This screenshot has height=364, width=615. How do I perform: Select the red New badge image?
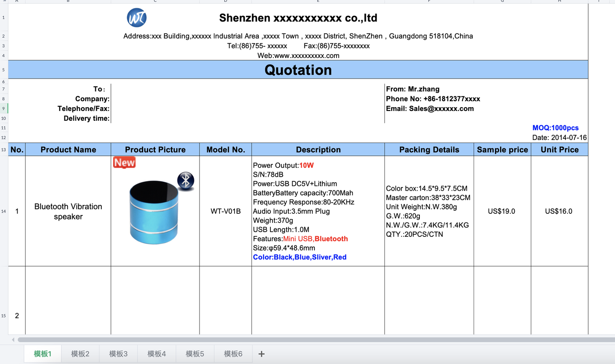click(124, 163)
